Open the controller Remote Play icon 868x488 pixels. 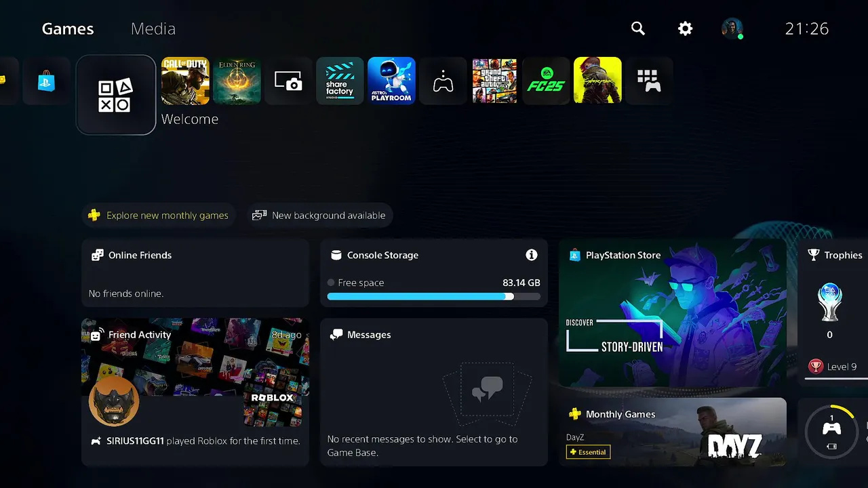pos(443,81)
